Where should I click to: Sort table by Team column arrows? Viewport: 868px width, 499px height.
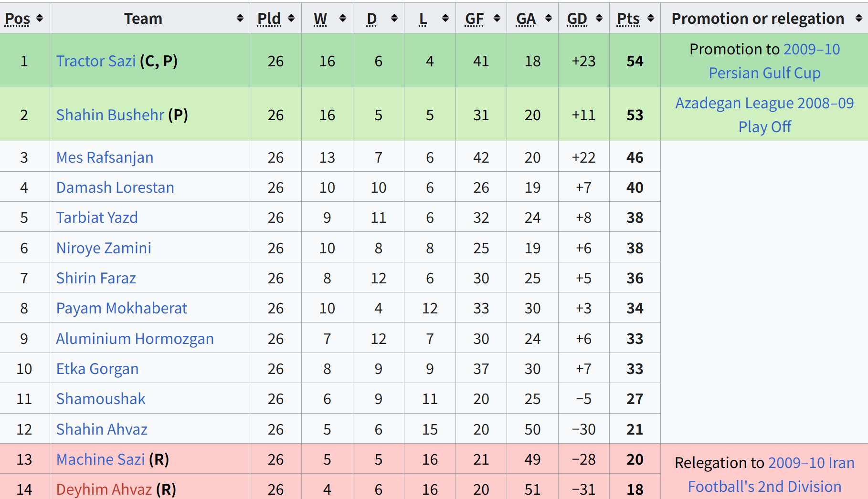click(x=240, y=18)
